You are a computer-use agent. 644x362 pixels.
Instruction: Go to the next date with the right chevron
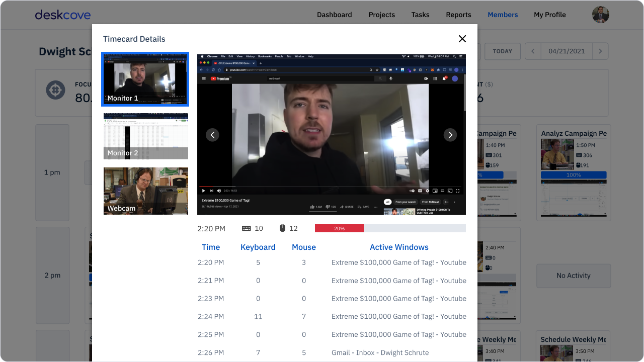[x=600, y=51]
